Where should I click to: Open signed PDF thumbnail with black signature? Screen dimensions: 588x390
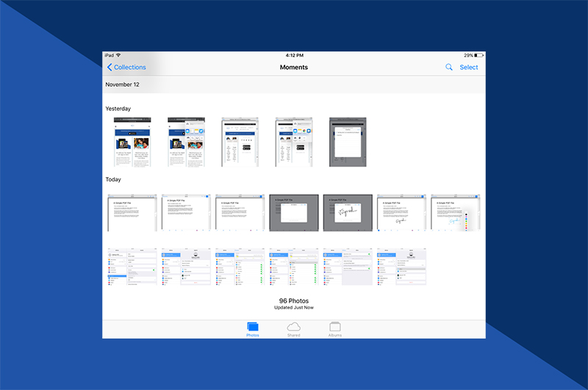click(x=401, y=213)
